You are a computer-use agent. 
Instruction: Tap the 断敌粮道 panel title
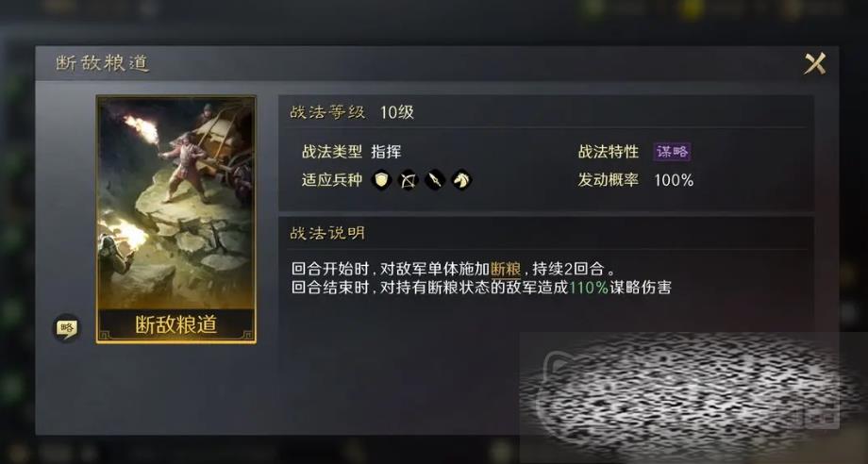click(x=103, y=63)
